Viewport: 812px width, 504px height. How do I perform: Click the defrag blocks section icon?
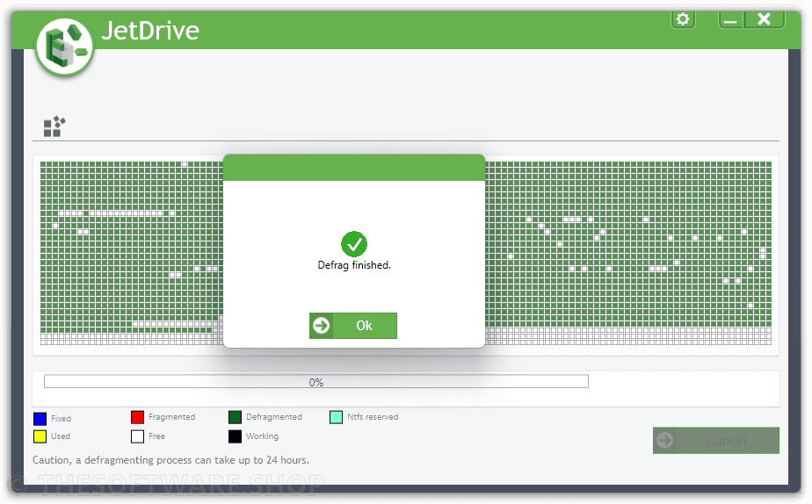click(54, 126)
